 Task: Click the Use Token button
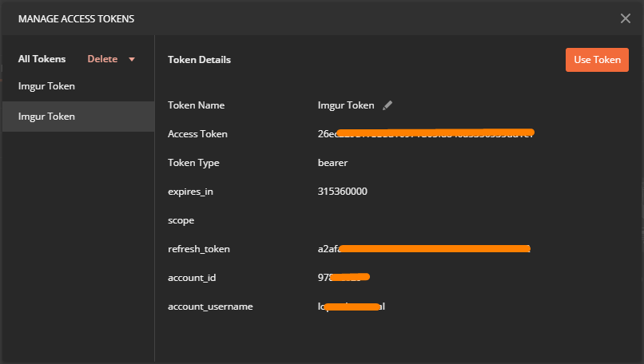(x=597, y=60)
